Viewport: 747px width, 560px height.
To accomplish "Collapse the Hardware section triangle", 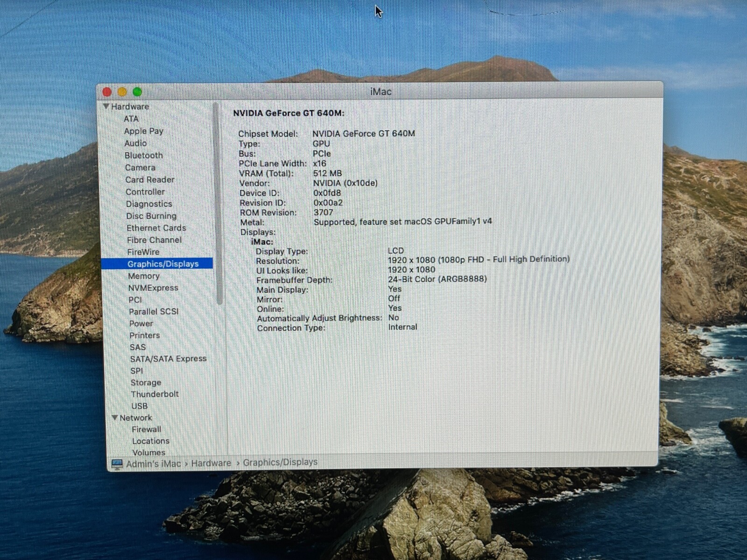I will point(106,106).
